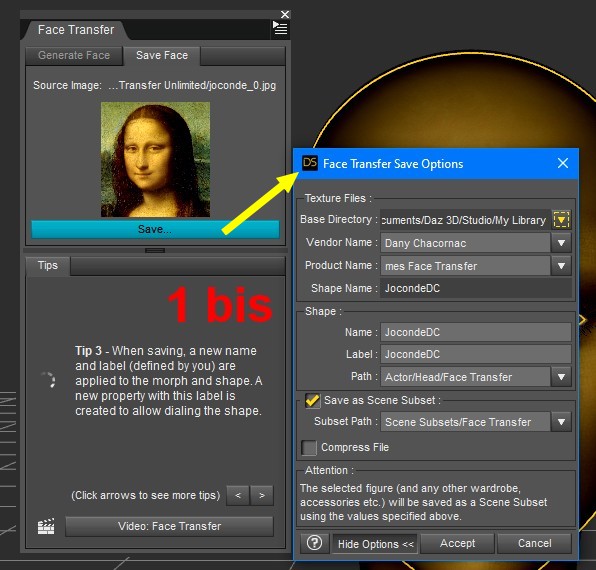Switch to the Generate Face tab

coord(74,55)
